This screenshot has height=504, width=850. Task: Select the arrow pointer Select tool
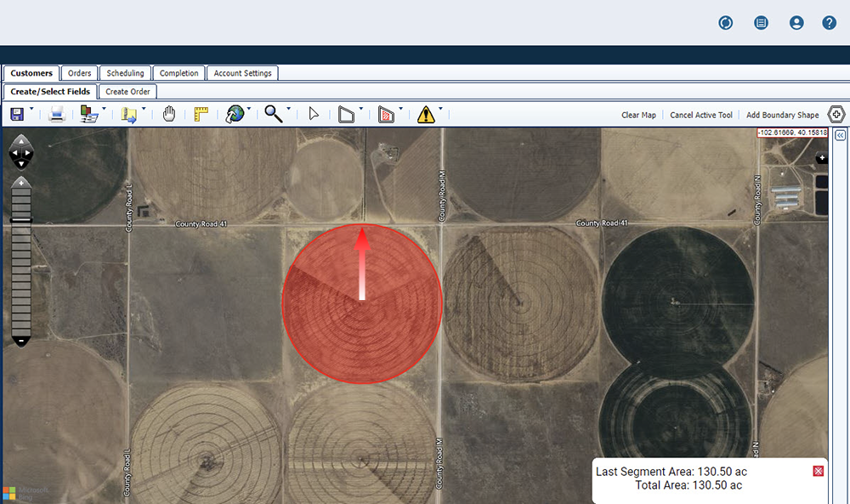coord(314,114)
